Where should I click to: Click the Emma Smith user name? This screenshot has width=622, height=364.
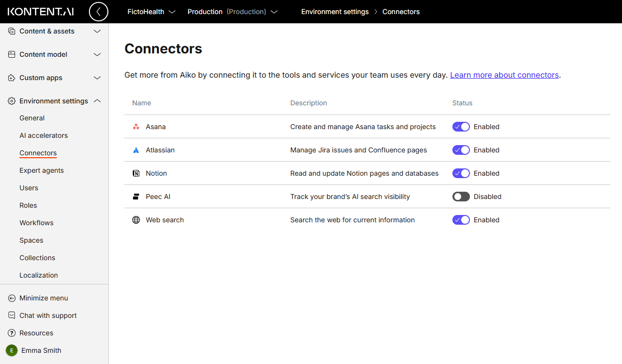tap(41, 350)
